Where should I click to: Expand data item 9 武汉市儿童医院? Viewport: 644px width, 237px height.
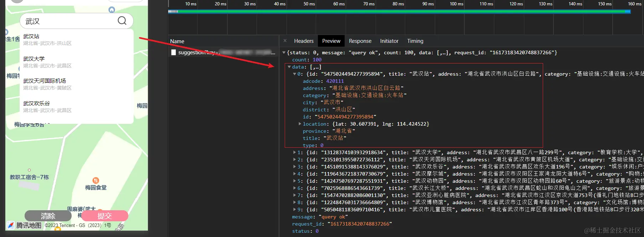(x=294, y=210)
